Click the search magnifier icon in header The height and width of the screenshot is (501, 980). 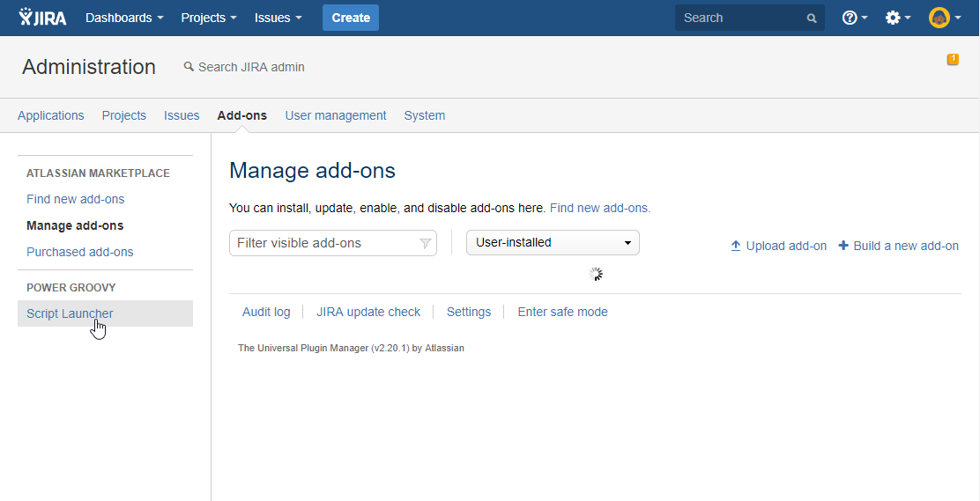click(x=812, y=18)
